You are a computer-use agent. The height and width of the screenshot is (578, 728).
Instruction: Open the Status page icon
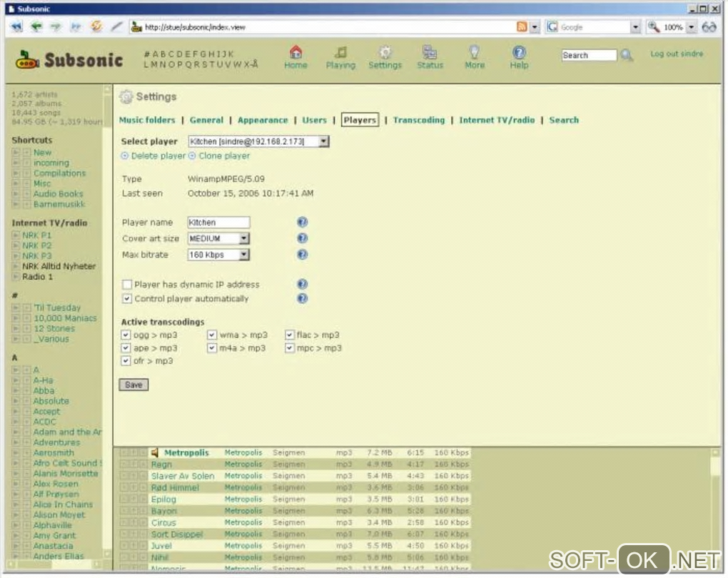pyautogui.click(x=430, y=51)
